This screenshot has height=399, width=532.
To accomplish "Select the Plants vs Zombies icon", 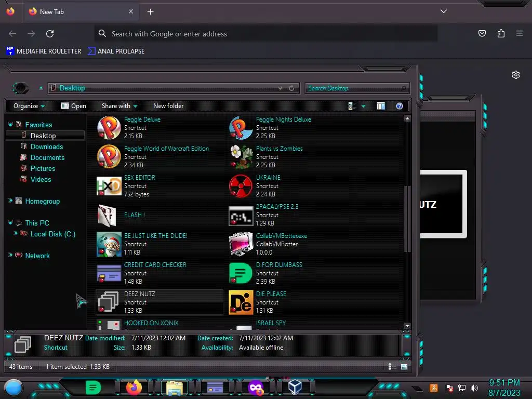I will point(241,157).
